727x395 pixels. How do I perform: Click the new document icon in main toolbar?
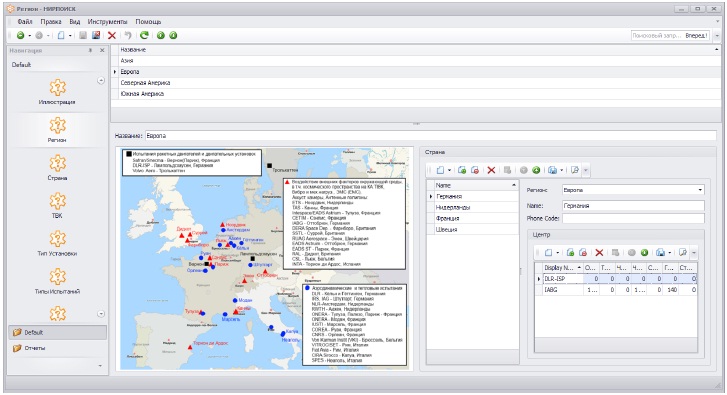(61, 35)
